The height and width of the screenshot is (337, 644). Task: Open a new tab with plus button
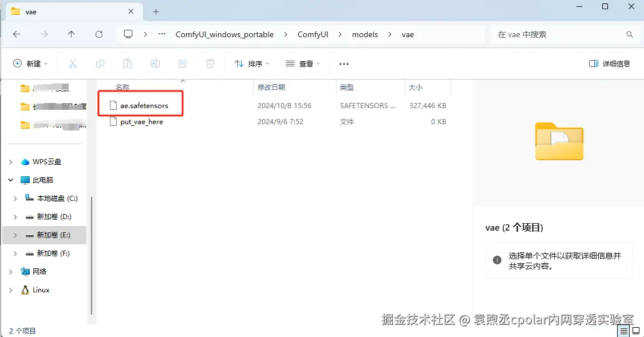click(156, 12)
